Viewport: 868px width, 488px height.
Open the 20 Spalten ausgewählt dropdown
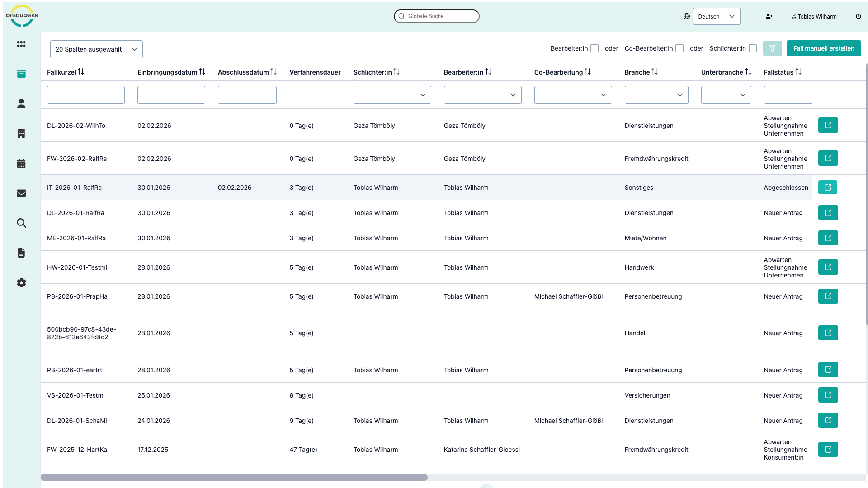click(96, 49)
